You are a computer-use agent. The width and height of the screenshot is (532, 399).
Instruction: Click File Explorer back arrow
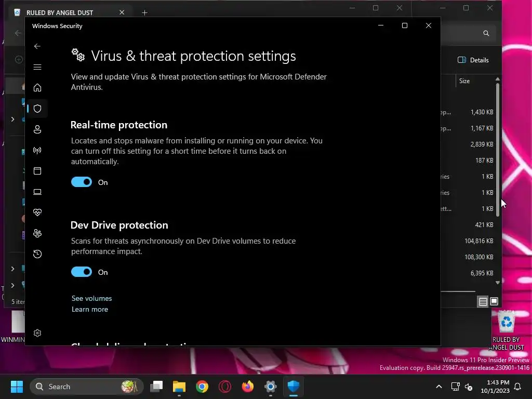pyautogui.click(x=18, y=33)
